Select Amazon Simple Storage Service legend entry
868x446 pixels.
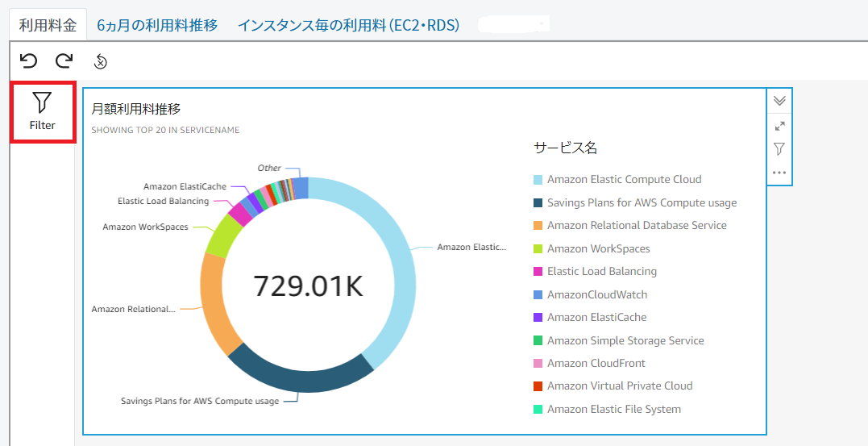pos(619,340)
